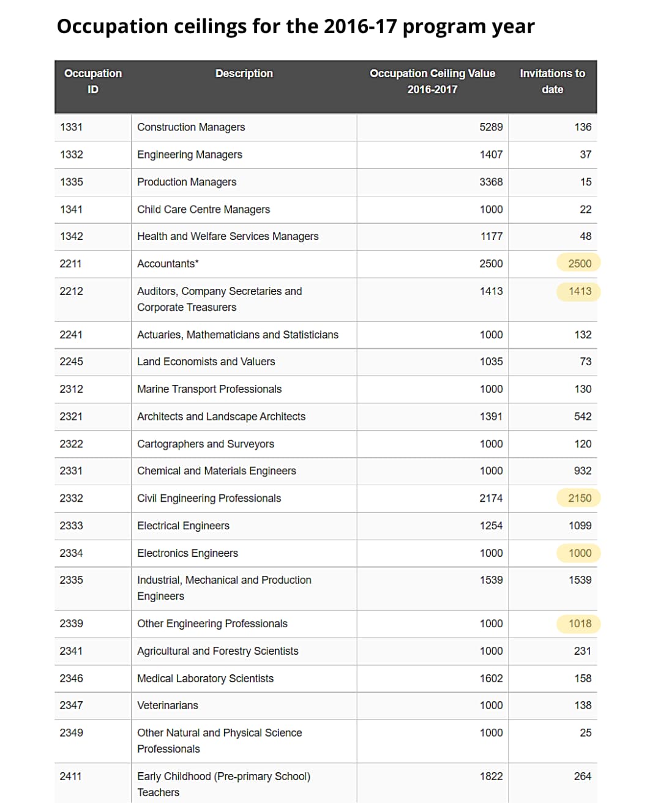Click invitations value 132
Image resolution: width=658 pixels, height=812 pixels.
click(x=583, y=335)
